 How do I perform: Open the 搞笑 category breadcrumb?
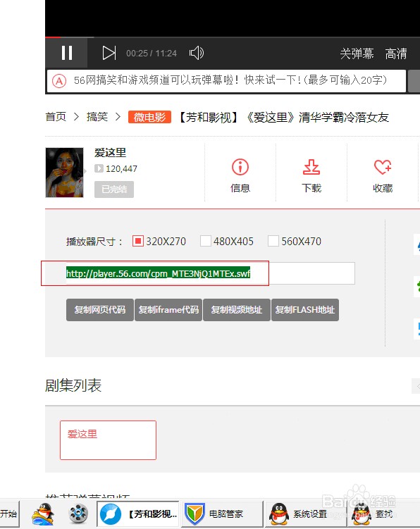pyautogui.click(x=97, y=117)
